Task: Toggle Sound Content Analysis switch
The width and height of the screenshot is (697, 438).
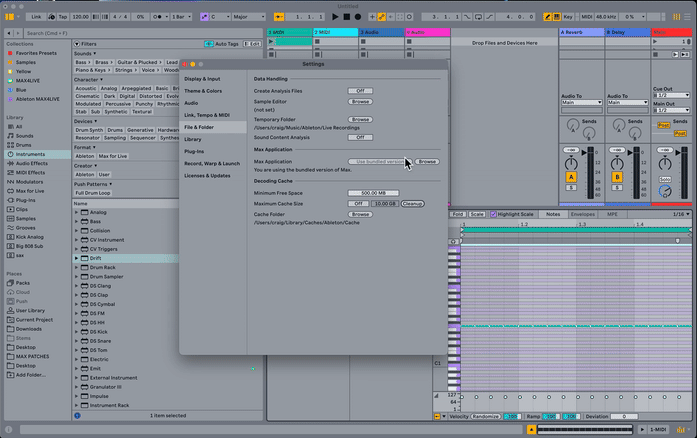Action: click(360, 137)
